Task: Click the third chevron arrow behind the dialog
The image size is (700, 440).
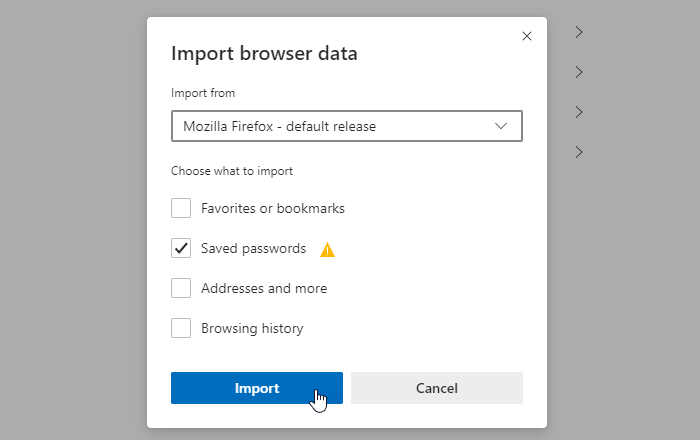Action: 579,112
